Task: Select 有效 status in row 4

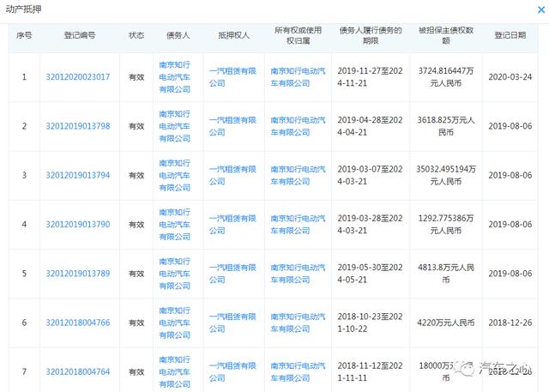Action: click(x=136, y=225)
